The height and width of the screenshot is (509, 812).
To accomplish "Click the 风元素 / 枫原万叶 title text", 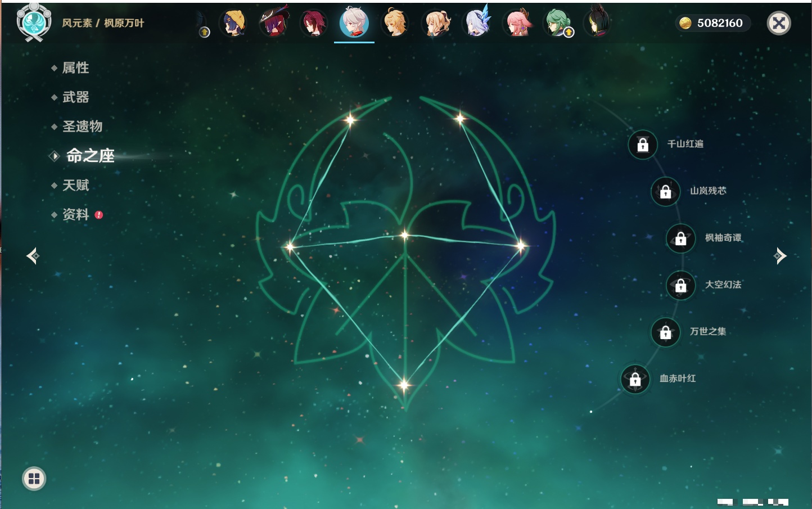I will coord(103,23).
